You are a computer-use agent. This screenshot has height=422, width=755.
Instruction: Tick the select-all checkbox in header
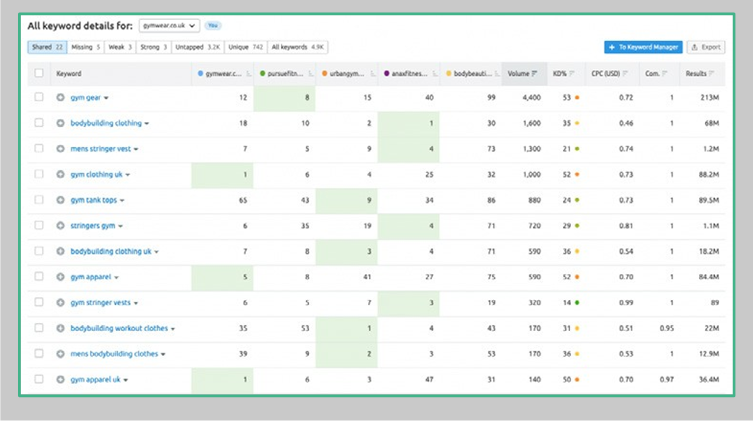click(39, 73)
